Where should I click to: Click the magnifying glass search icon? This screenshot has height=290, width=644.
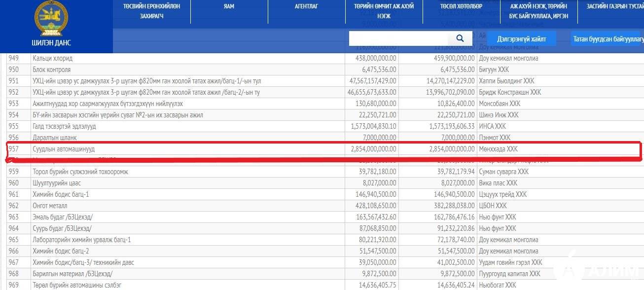460,38
